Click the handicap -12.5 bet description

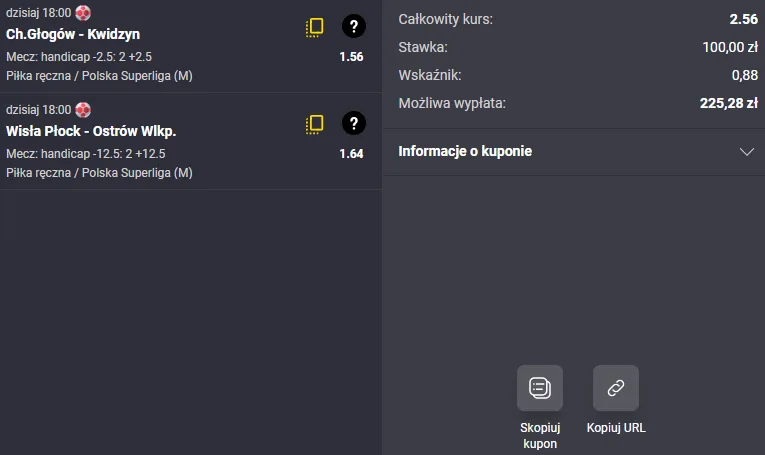tap(85, 154)
